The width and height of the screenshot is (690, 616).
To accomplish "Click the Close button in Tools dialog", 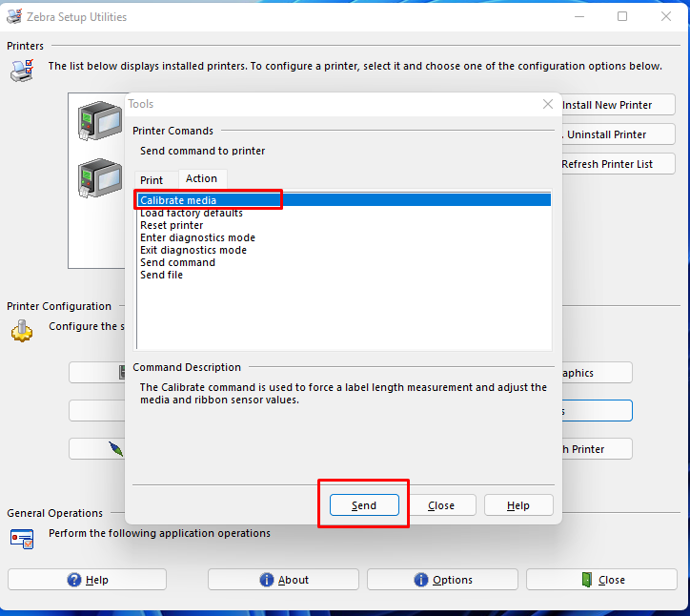I will [441, 505].
